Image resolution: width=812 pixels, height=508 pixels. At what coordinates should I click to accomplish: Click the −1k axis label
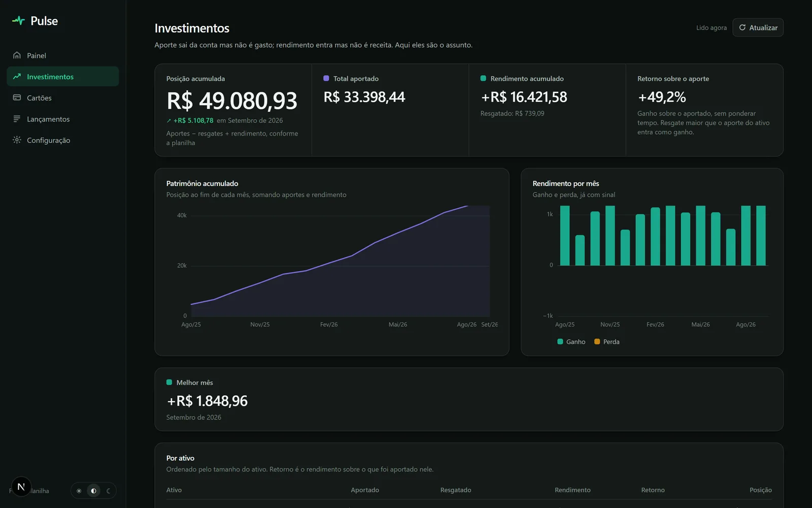pos(548,316)
